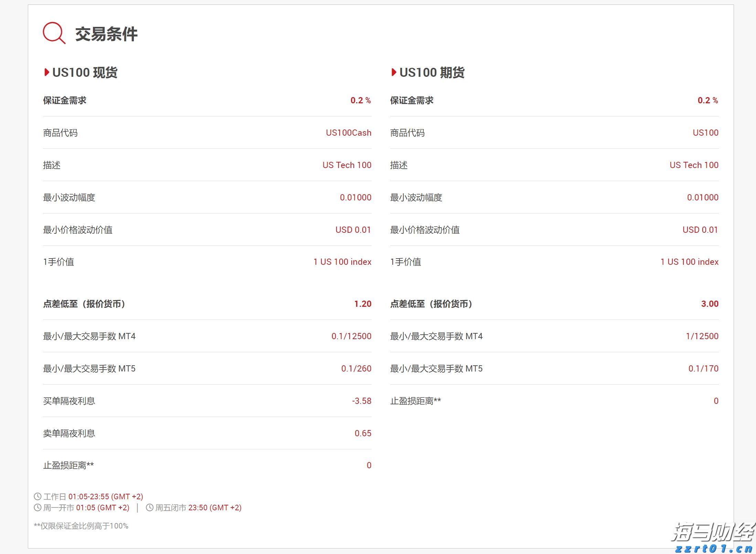This screenshot has width=756, height=554.
Task: Click the clock icon before 工作日 trading hours
Action: [37, 496]
